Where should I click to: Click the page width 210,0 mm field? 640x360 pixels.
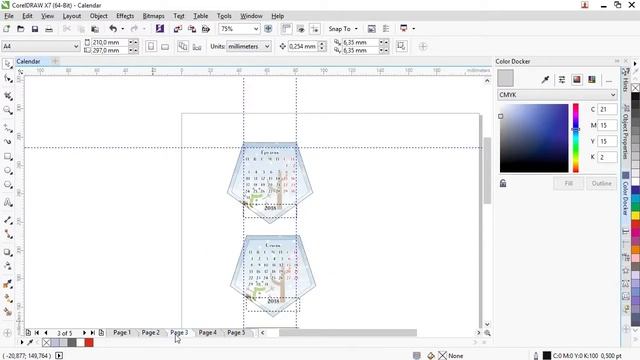(109, 42)
